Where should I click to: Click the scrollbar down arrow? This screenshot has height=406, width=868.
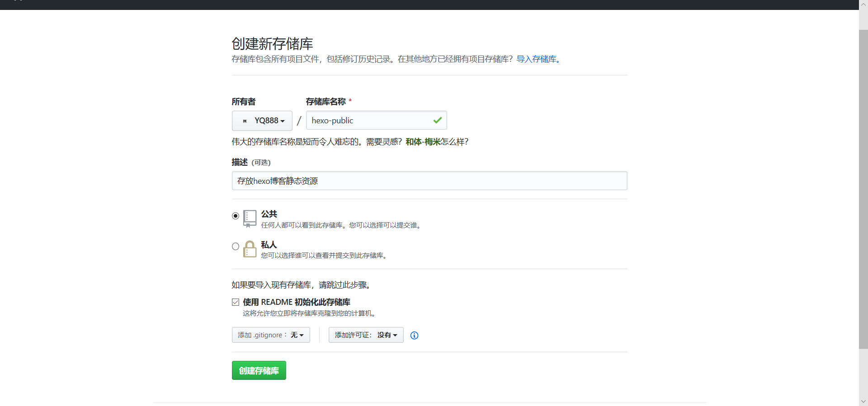tap(863, 401)
